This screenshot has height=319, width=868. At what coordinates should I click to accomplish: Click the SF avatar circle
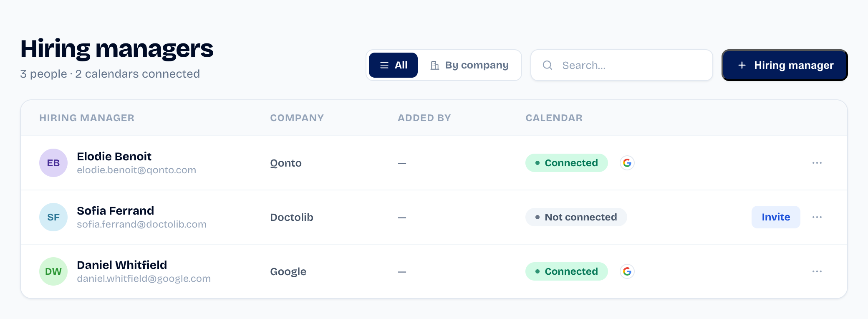[53, 217]
